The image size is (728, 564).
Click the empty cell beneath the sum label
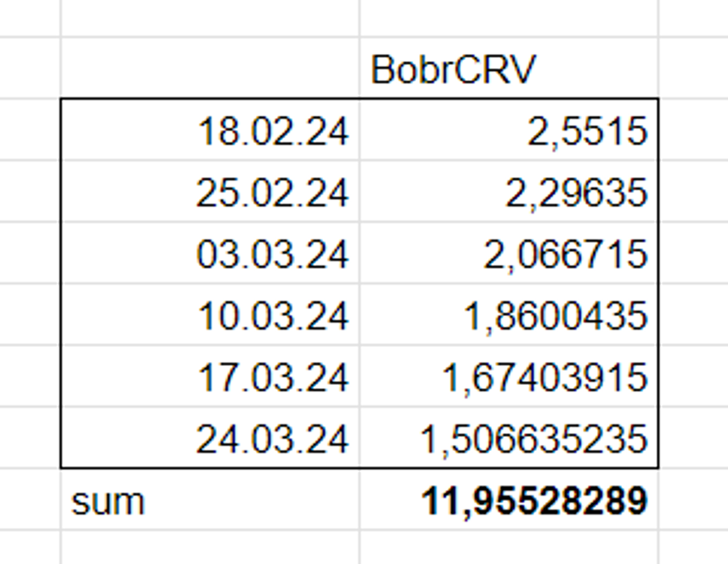pos(210,547)
